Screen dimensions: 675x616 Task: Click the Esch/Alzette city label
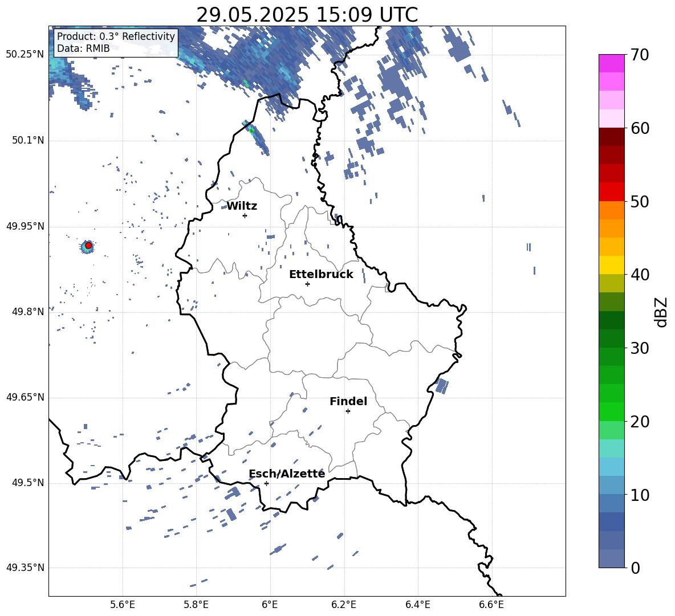(x=287, y=474)
